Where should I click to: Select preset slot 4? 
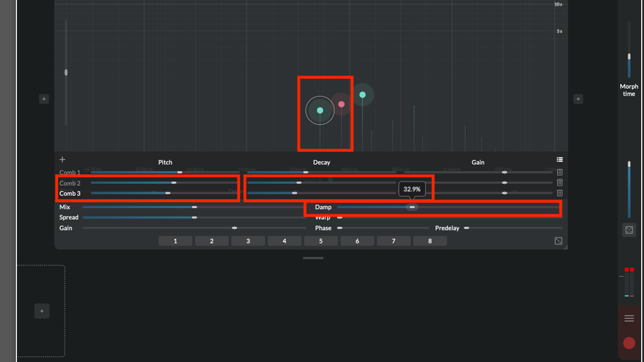click(284, 241)
